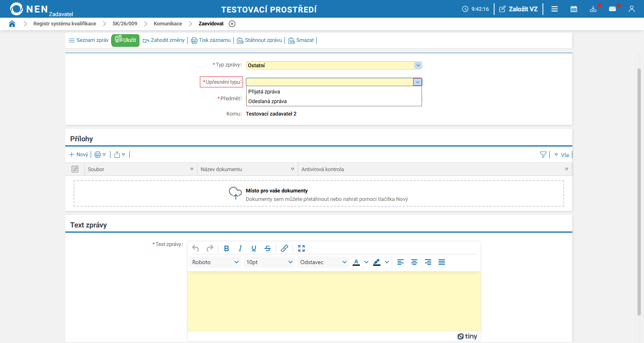
Task: Click the Uložit save button
Action: (125, 40)
